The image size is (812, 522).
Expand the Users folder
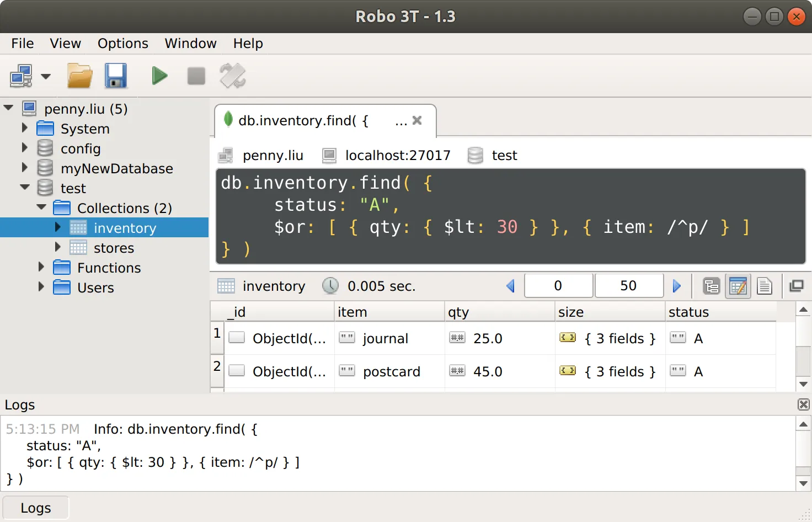tap(41, 287)
